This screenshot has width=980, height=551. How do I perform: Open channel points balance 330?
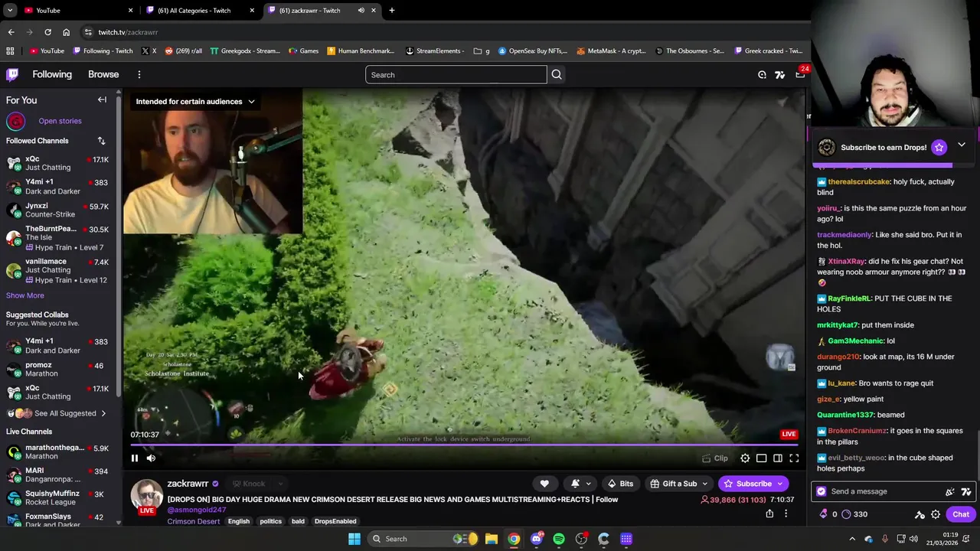tap(854, 514)
